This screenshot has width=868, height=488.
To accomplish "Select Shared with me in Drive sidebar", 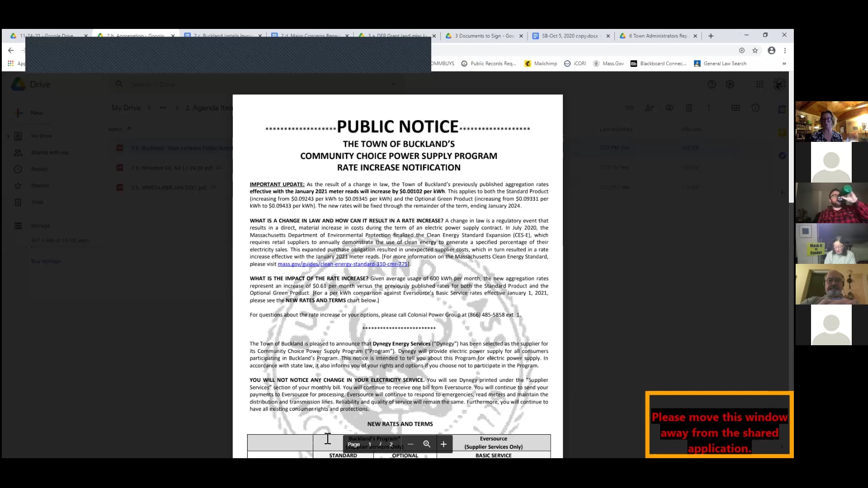I will [50, 153].
